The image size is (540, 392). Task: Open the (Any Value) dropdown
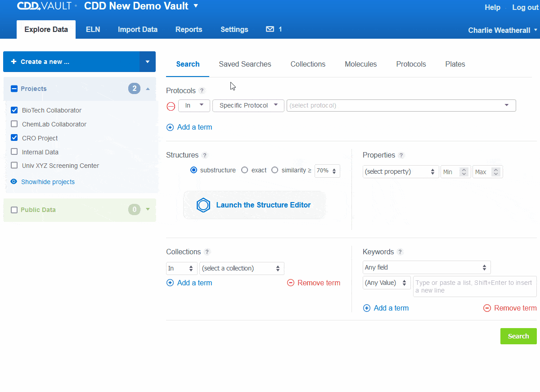387,283
